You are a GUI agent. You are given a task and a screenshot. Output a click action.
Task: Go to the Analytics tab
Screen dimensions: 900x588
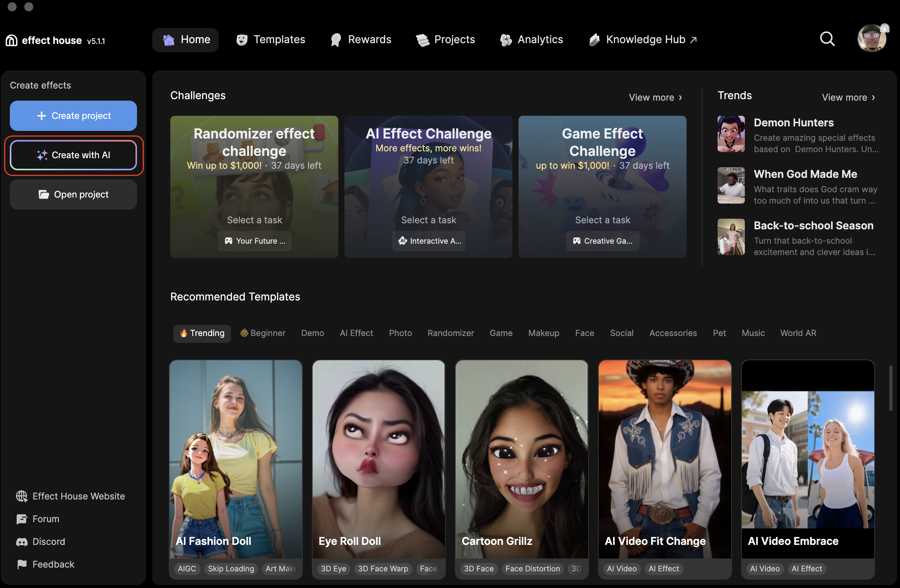(x=531, y=40)
